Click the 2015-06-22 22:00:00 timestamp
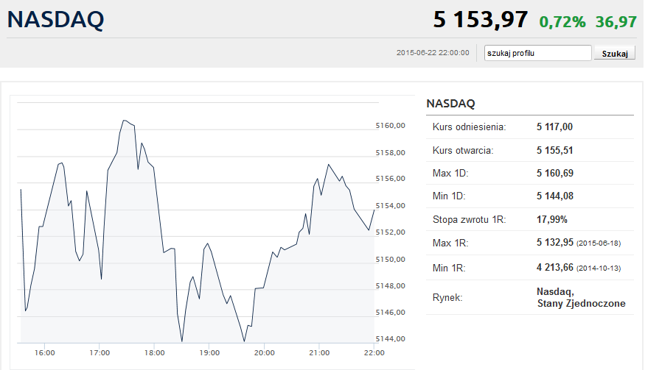Viewport: 645px width, 370px height. click(432, 53)
